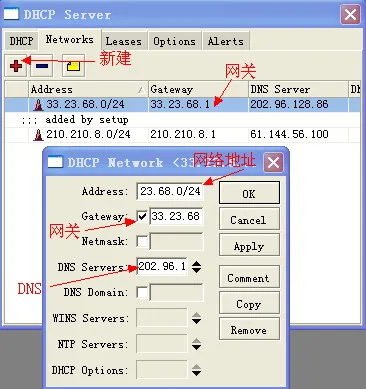Select the "added by setup" comment row
366x389 pixels.
[x=183, y=120]
